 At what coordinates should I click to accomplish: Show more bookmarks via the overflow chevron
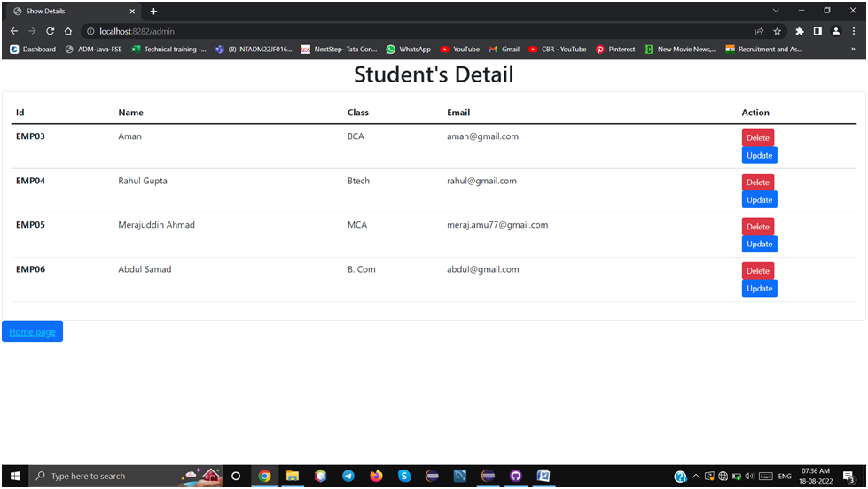853,50
